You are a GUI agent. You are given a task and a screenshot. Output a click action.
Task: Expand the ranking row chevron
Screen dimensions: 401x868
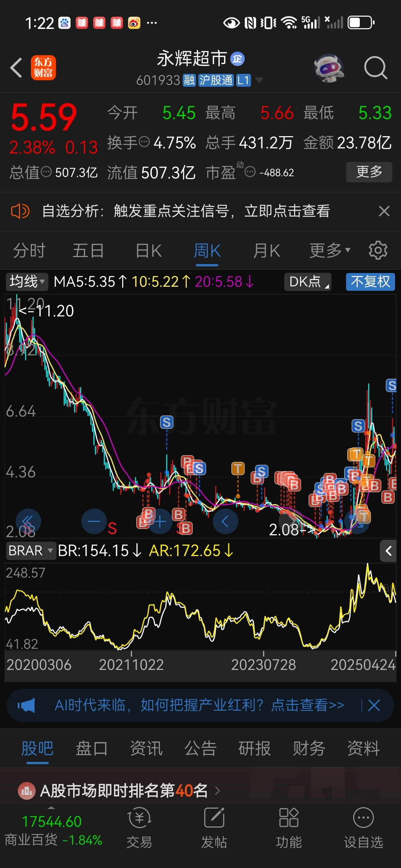pyautogui.click(x=218, y=791)
